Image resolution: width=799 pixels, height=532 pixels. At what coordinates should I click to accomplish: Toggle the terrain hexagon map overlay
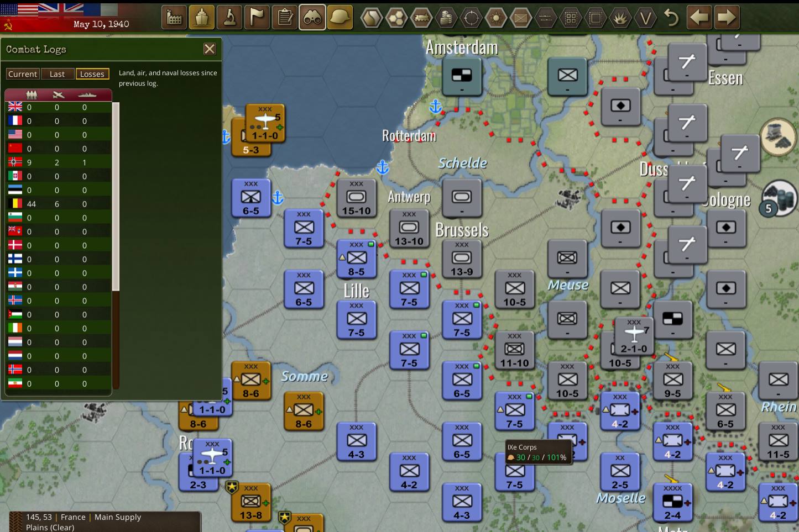point(372,18)
